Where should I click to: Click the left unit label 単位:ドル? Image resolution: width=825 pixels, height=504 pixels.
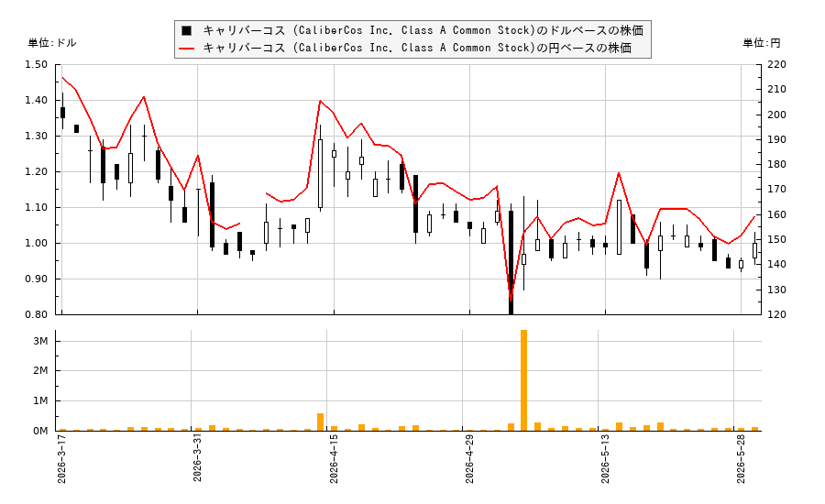(52, 43)
